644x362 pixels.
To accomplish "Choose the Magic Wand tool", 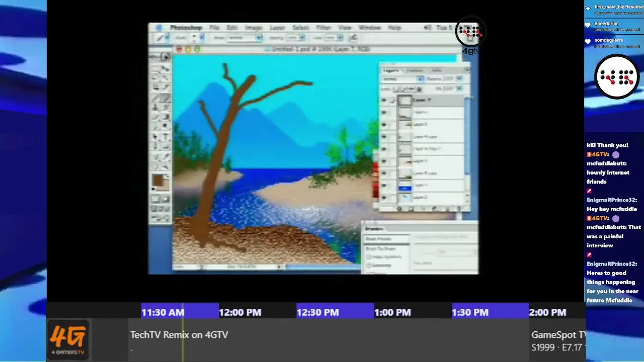I will (165, 77).
